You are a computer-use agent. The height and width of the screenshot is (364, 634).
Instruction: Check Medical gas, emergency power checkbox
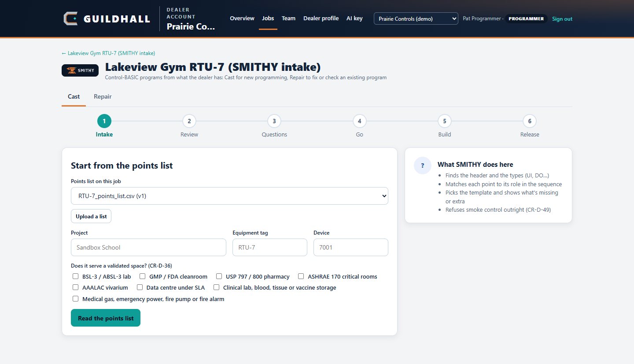click(x=76, y=299)
